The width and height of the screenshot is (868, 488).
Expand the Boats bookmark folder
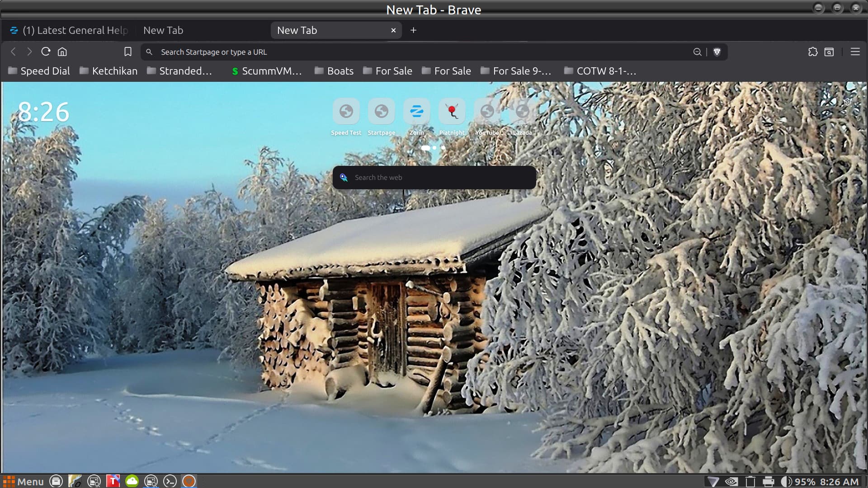coord(334,71)
